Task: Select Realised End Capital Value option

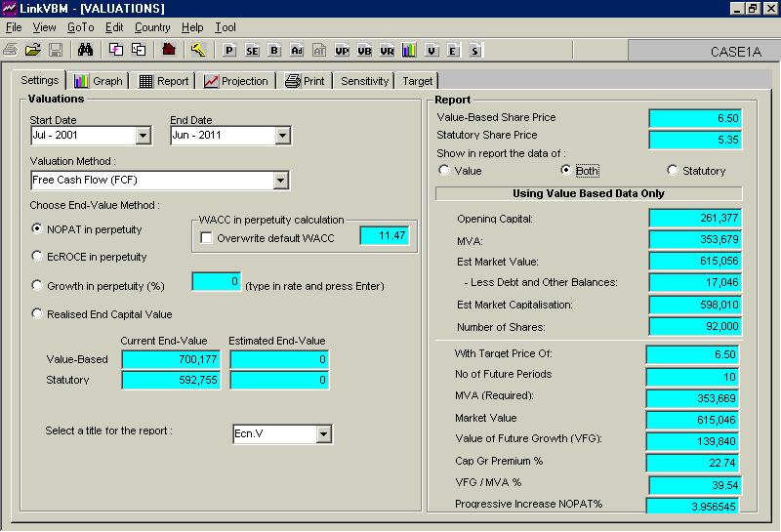Action: 37,313
